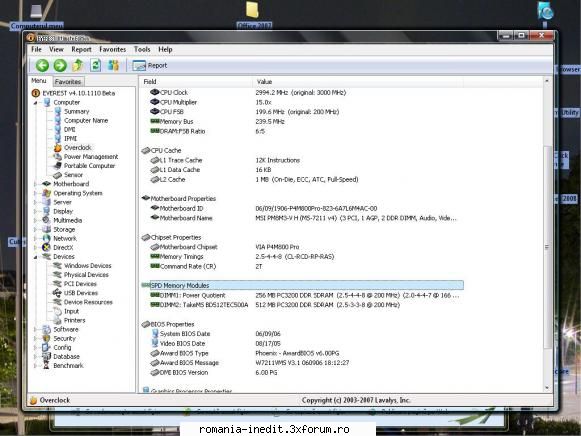Click the Software tree icon
This screenshot has height=436, width=581.
coord(46,329)
